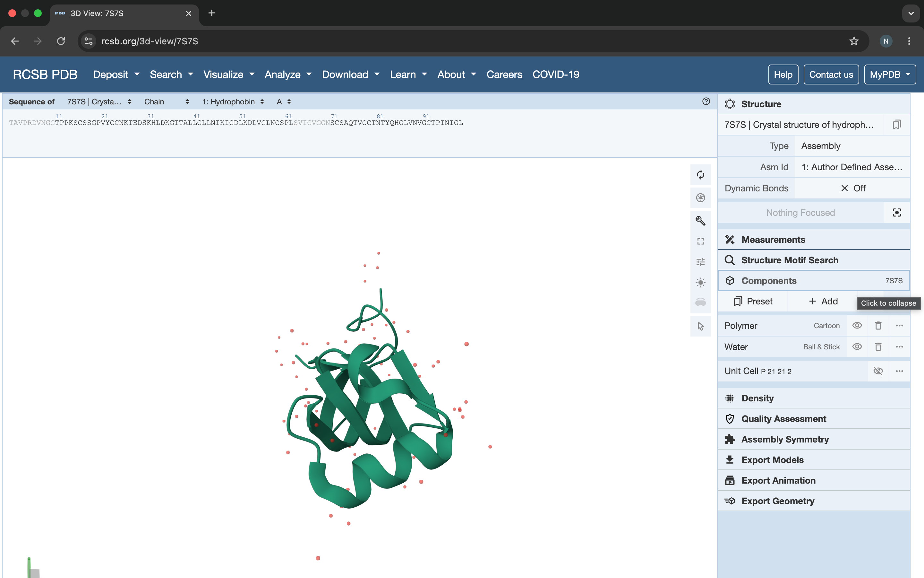This screenshot has height=578, width=924.
Task: Collapse the Components section header
Action: 814,281
